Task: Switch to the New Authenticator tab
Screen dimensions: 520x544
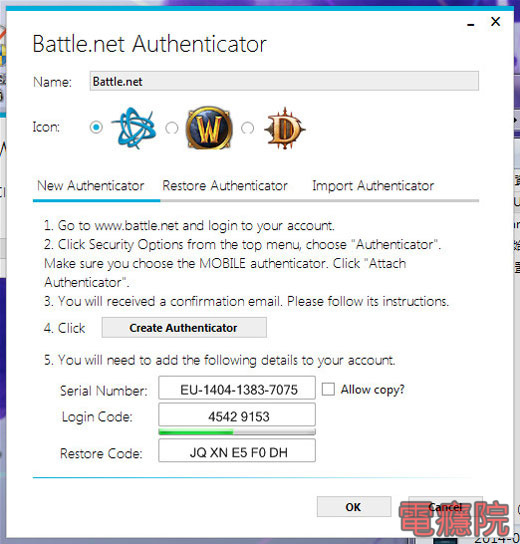Action: click(91, 186)
